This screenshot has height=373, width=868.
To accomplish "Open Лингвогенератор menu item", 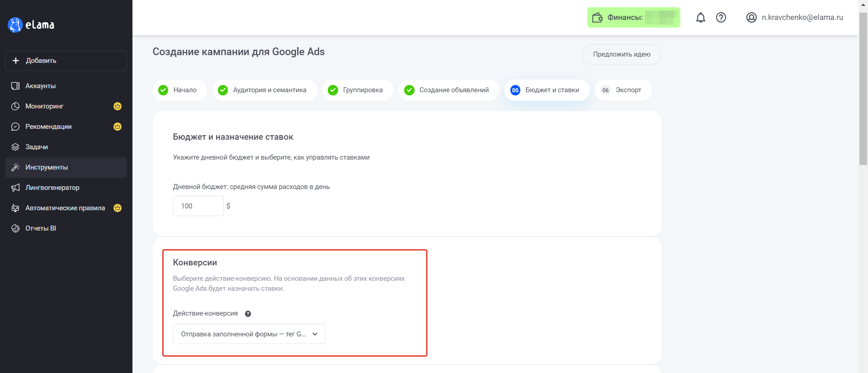I will (66, 188).
